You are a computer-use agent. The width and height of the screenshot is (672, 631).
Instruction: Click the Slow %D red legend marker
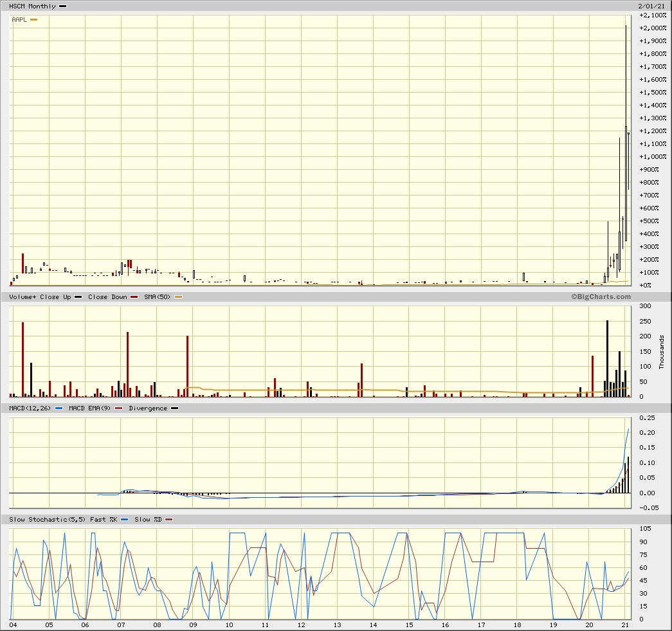pos(169,519)
